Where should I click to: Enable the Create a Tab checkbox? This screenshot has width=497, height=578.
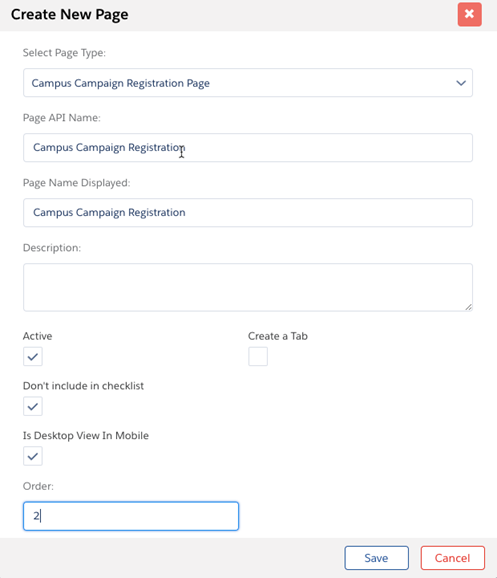pyautogui.click(x=258, y=356)
